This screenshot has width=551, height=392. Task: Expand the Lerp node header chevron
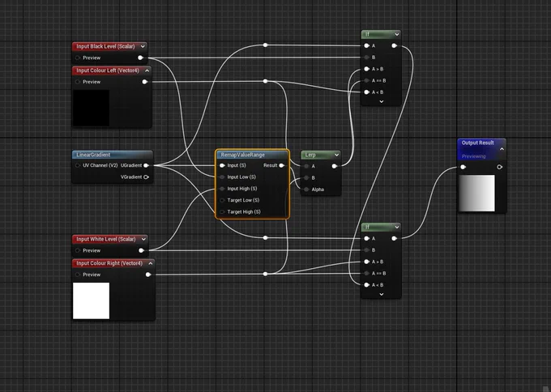tap(336, 155)
